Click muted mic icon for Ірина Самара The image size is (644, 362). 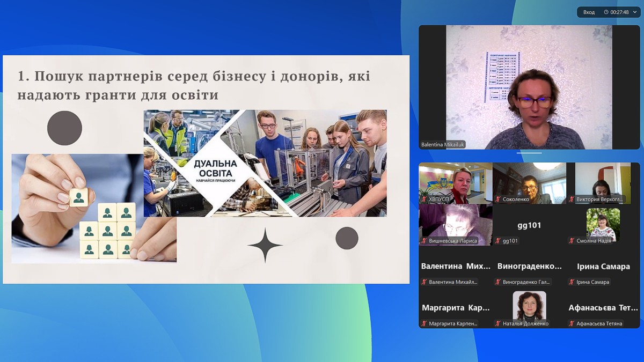572,282
